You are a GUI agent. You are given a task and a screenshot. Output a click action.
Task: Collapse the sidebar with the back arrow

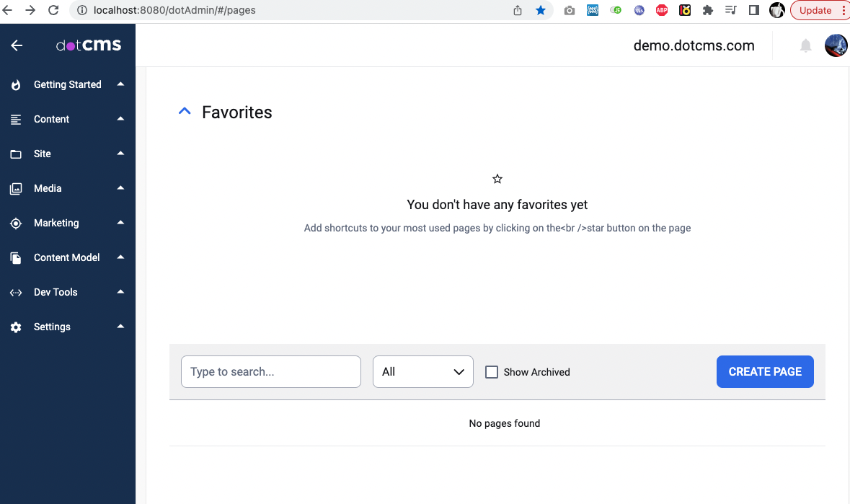pos(16,45)
